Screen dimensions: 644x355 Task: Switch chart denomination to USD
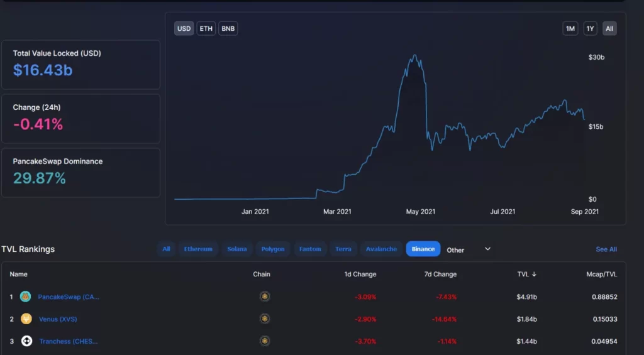coord(184,28)
